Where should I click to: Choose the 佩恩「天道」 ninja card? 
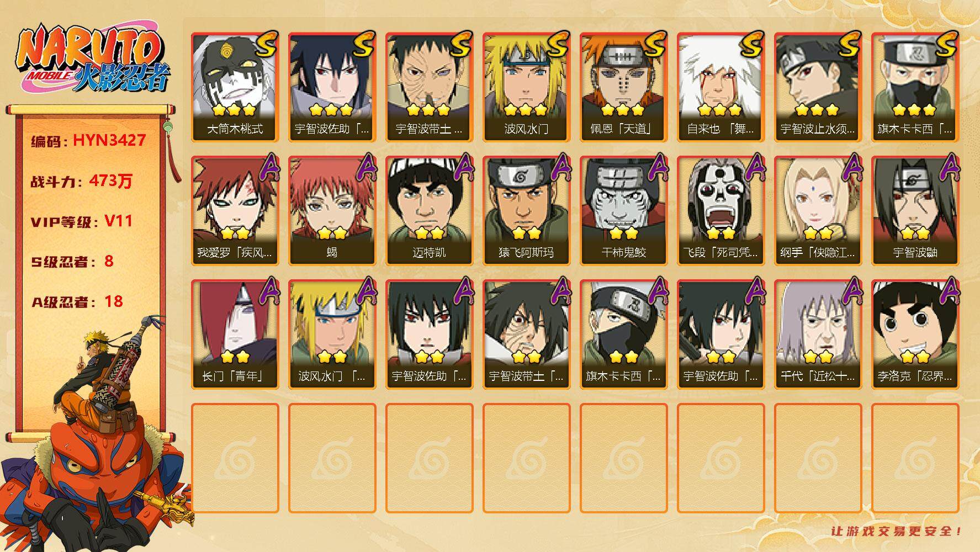[623, 87]
